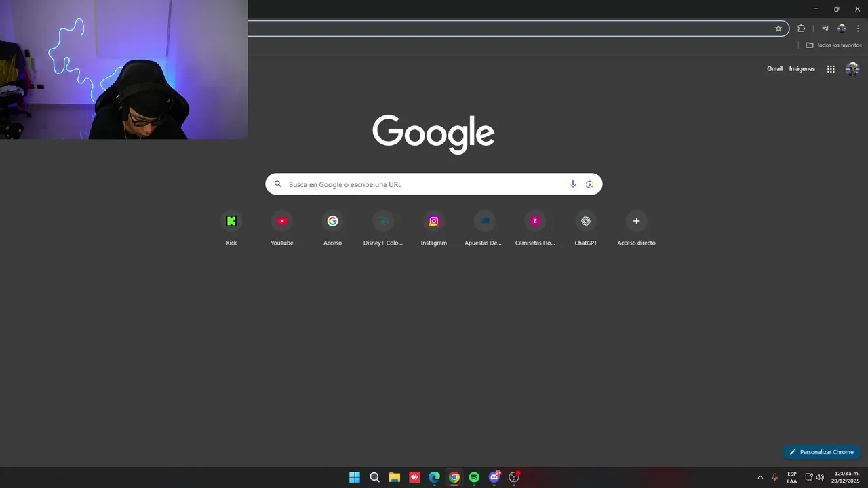Open the ESP LAA keyboard language switcher

coord(792,477)
